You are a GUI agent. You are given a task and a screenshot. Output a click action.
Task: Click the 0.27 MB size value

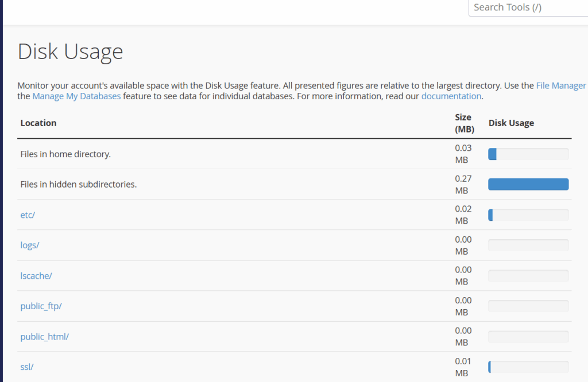pyautogui.click(x=463, y=184)
